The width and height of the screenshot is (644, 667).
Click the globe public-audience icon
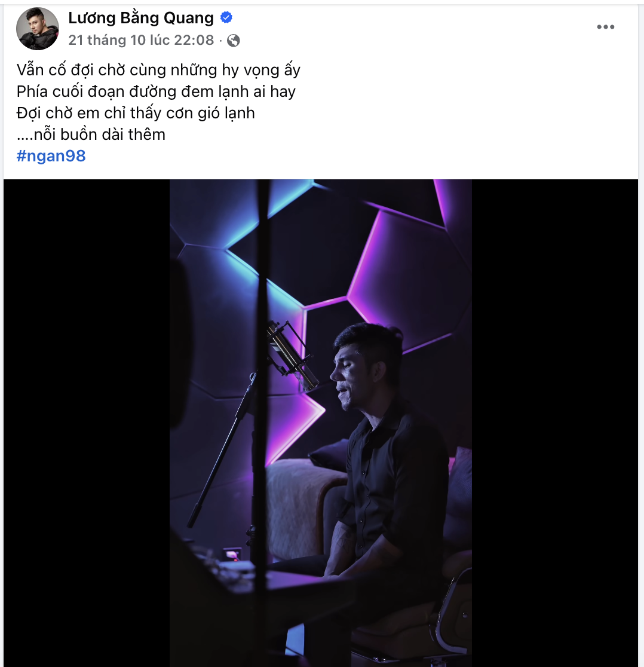click(x=234, y=40)
